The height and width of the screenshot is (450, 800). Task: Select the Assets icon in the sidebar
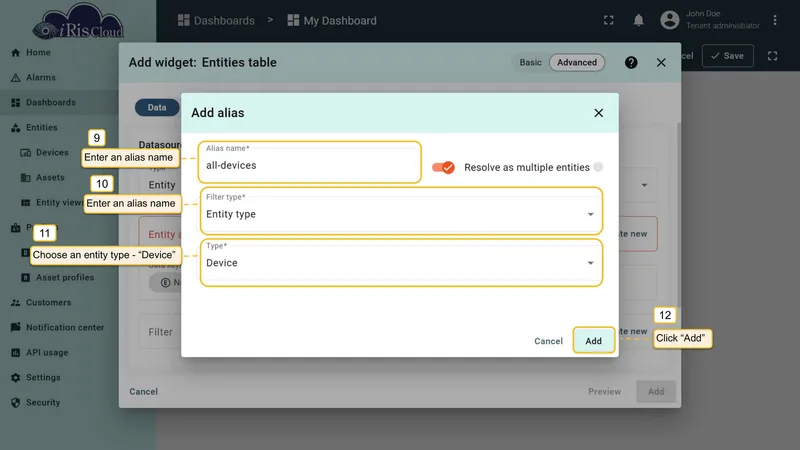click(x=26, y=178)
